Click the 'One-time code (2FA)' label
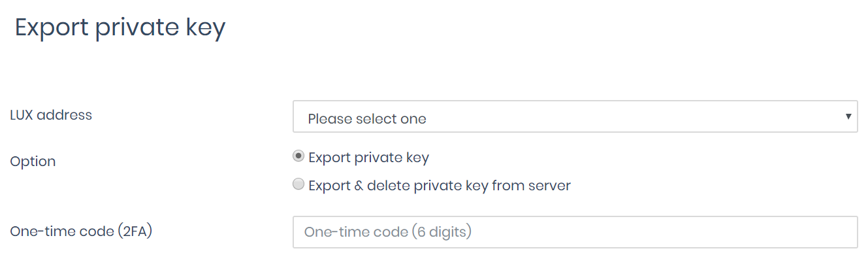 (x=81, y=231)
